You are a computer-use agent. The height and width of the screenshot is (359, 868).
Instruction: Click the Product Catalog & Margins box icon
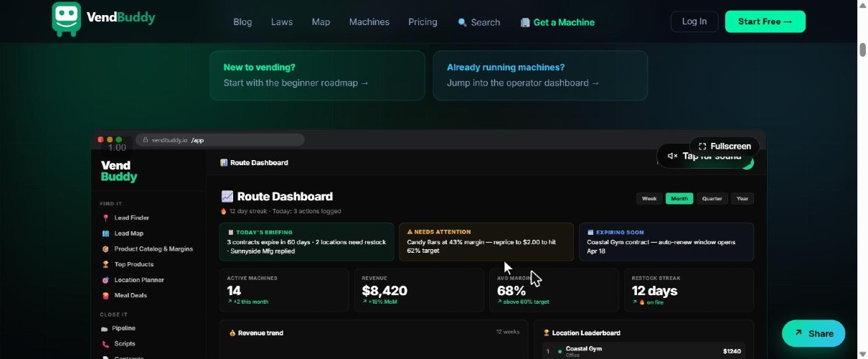(x=105, y=249)
